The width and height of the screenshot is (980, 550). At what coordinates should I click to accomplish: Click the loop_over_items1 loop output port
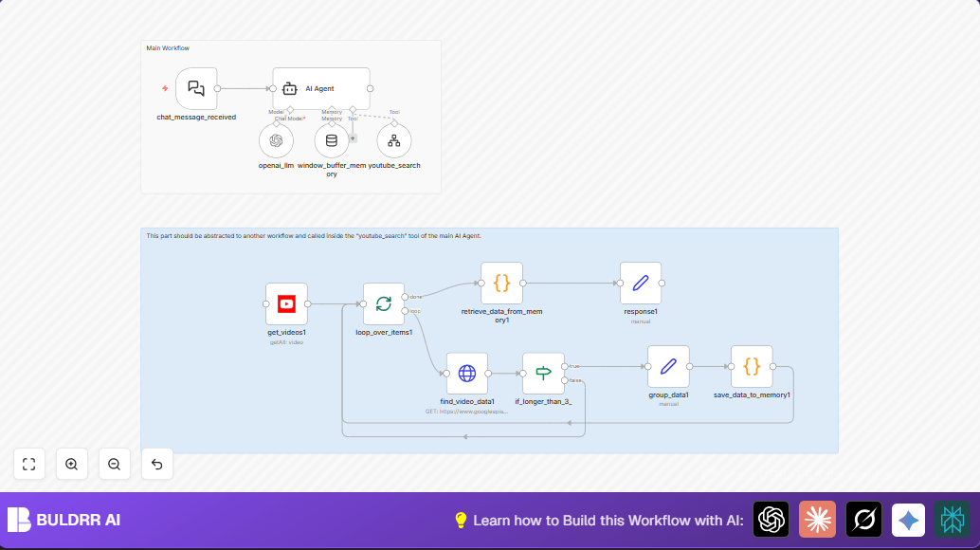coord(405,311)
